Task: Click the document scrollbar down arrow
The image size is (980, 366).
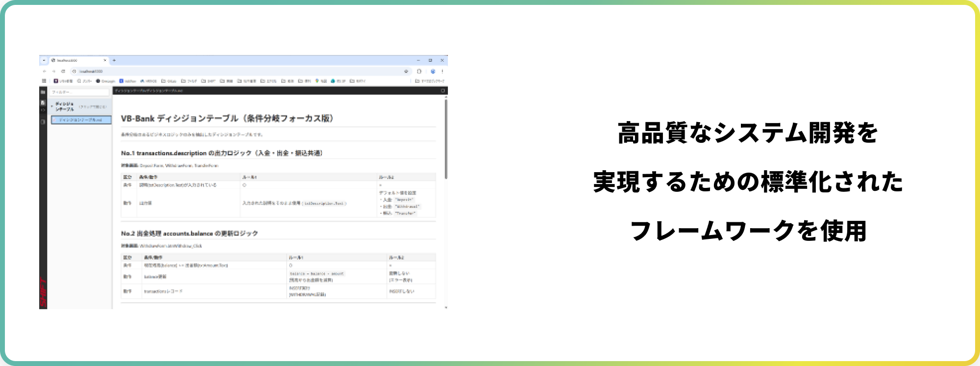Action: pyautogui.click(x=446, y=308)
